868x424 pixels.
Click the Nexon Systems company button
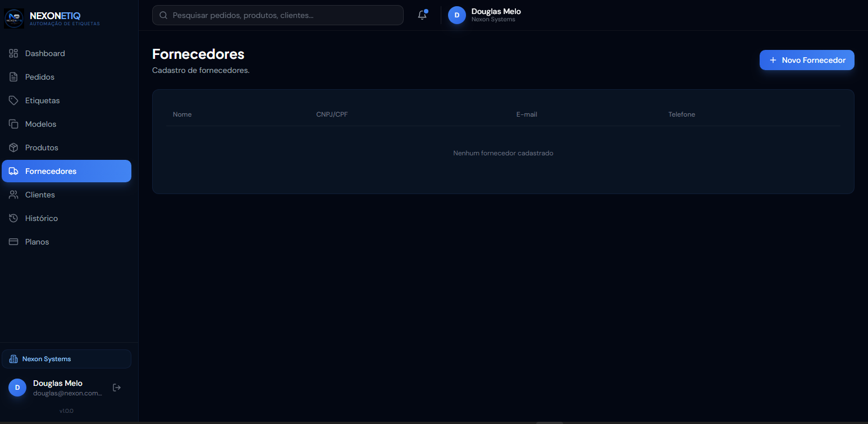click(x=66, y=359)
